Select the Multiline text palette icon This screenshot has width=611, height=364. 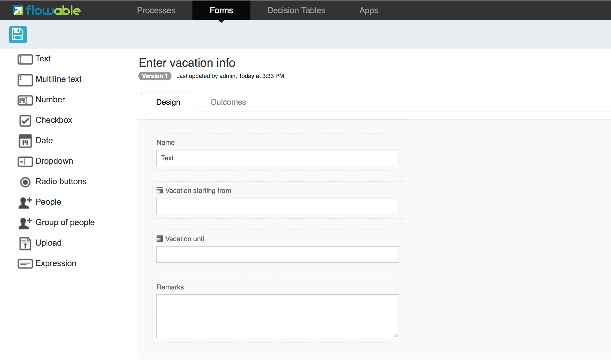point(25,80)
